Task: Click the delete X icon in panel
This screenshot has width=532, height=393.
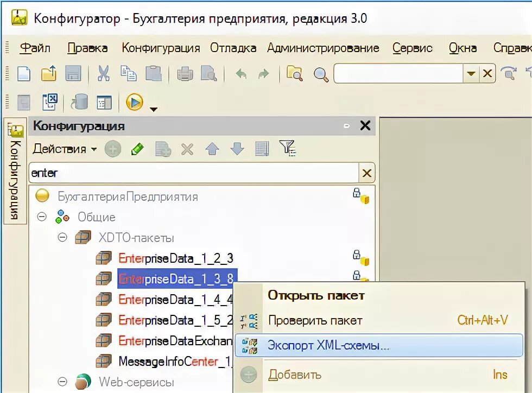Action: (187, 149)
